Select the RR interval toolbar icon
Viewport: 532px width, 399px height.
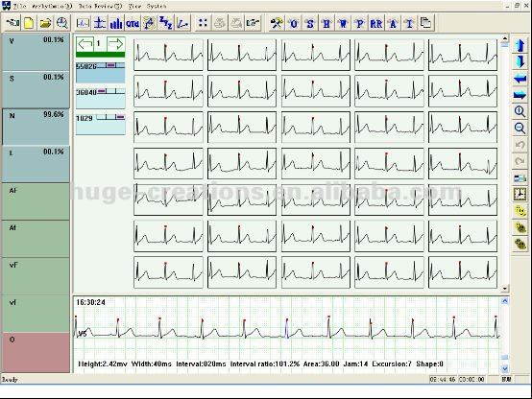375,23
